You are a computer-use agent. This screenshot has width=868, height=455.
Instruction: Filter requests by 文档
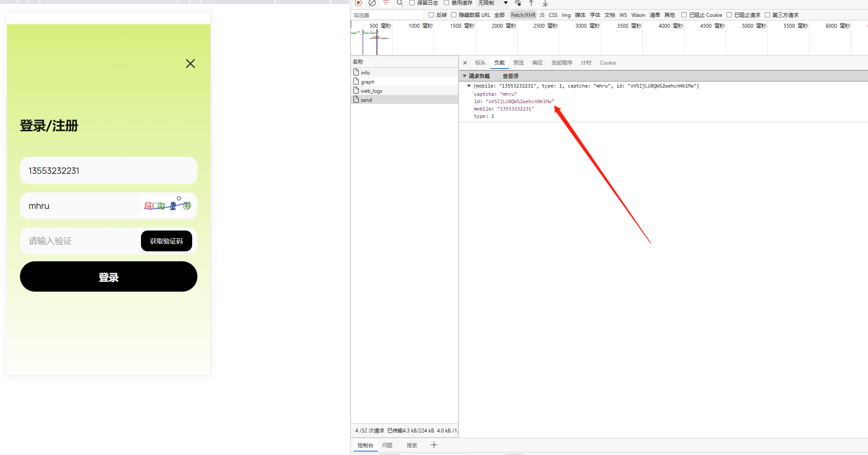[609, 15]
